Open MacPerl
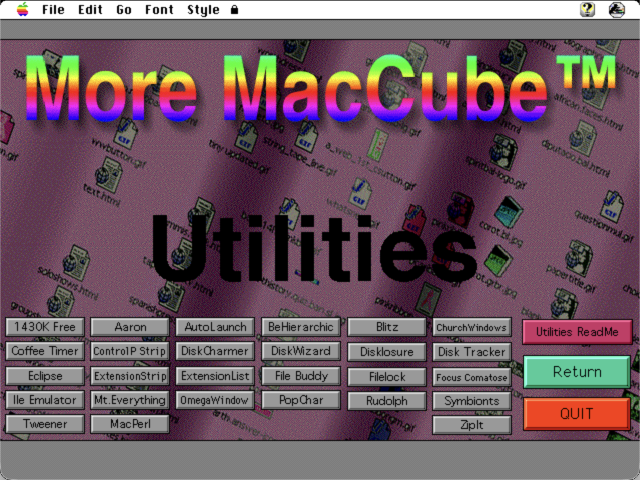 [130, 424]
